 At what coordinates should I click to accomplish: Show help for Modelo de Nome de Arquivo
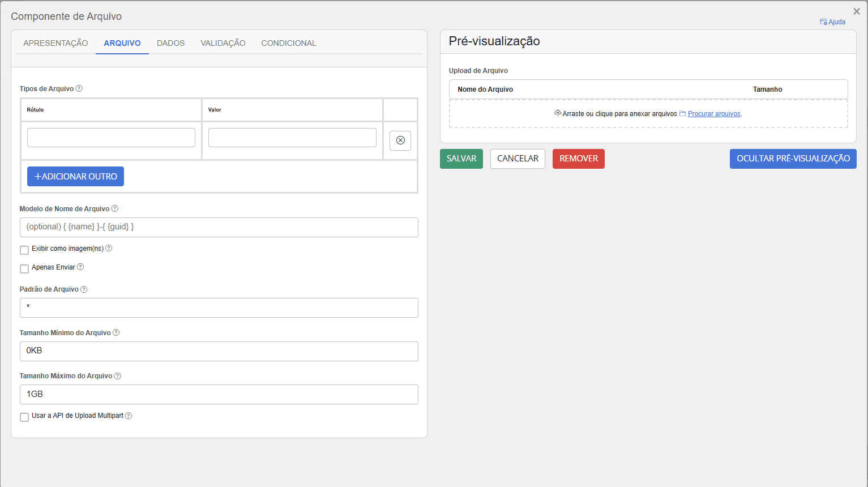[x=115, y=208]
